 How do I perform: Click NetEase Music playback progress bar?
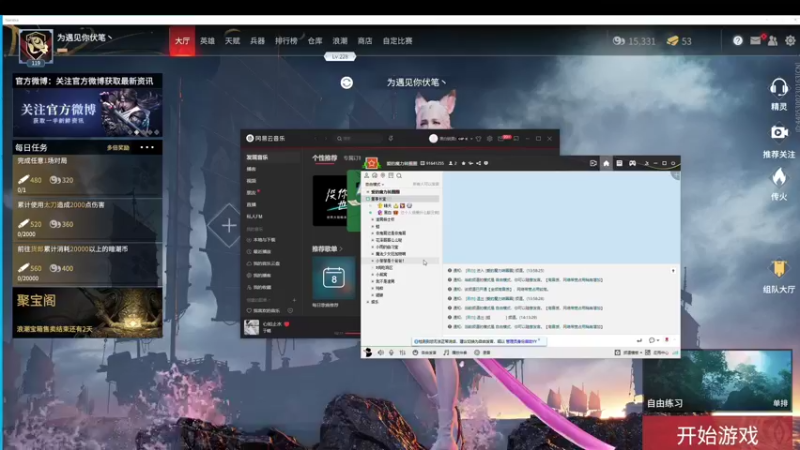click(x=353, y=333)
